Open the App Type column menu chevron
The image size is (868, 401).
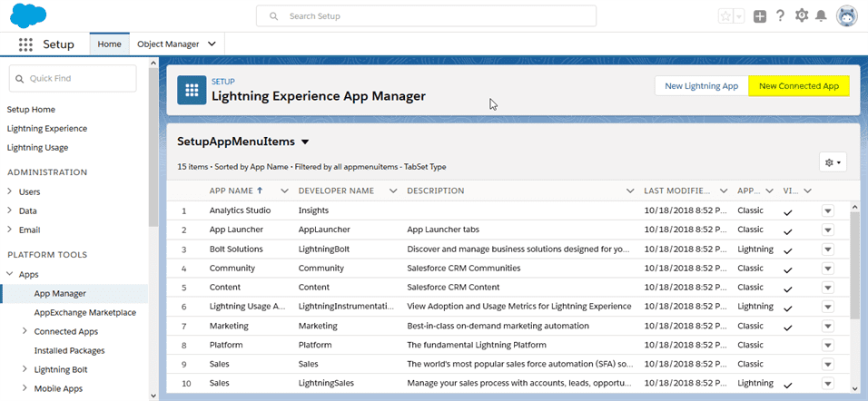pos(769,191)
